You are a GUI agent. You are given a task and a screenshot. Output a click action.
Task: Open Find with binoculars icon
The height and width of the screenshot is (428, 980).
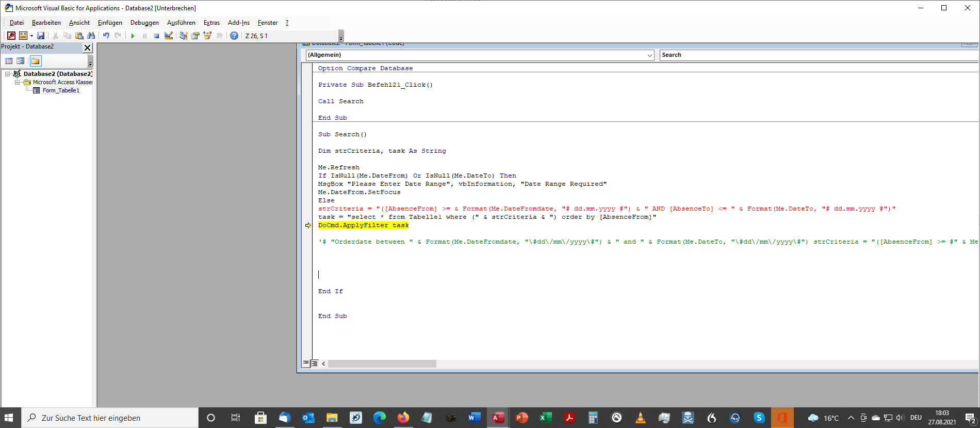pyautogui.click(x=91, y=36)
